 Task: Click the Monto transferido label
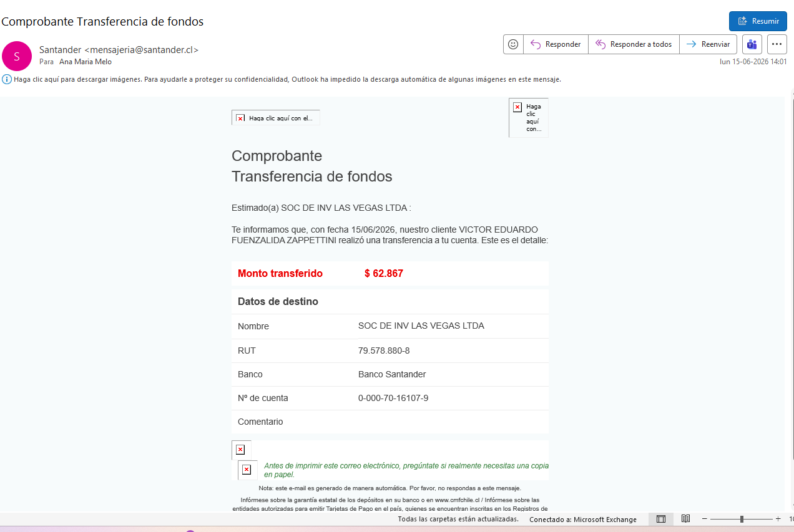click(x=280, y=273)
